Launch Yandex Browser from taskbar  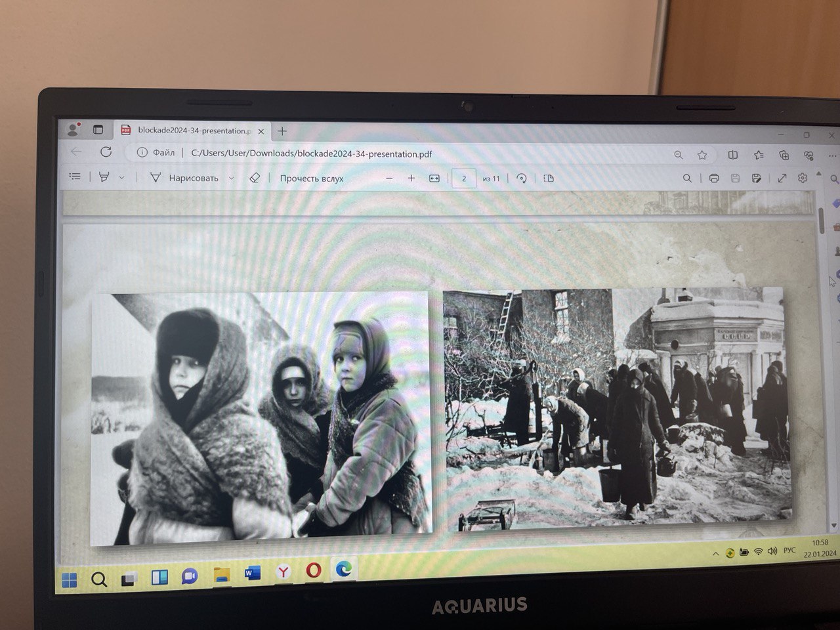(x=283, y=573)
